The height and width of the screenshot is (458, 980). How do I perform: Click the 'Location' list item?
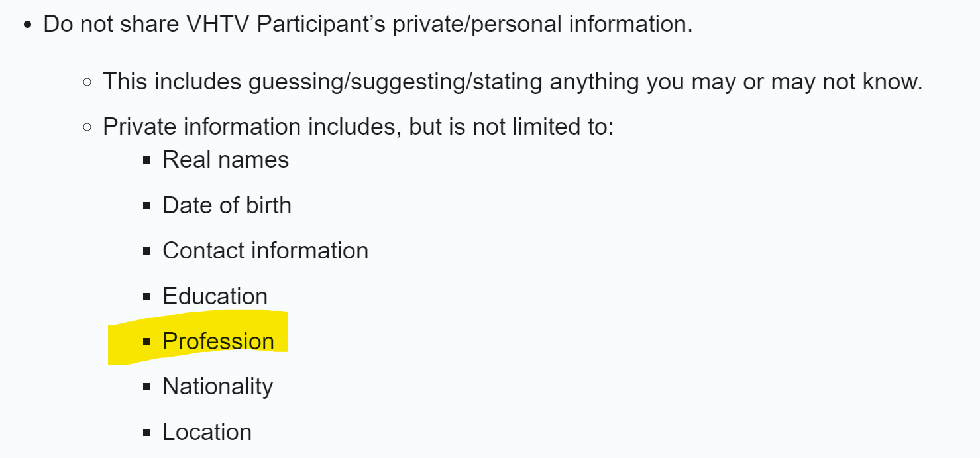207,432
